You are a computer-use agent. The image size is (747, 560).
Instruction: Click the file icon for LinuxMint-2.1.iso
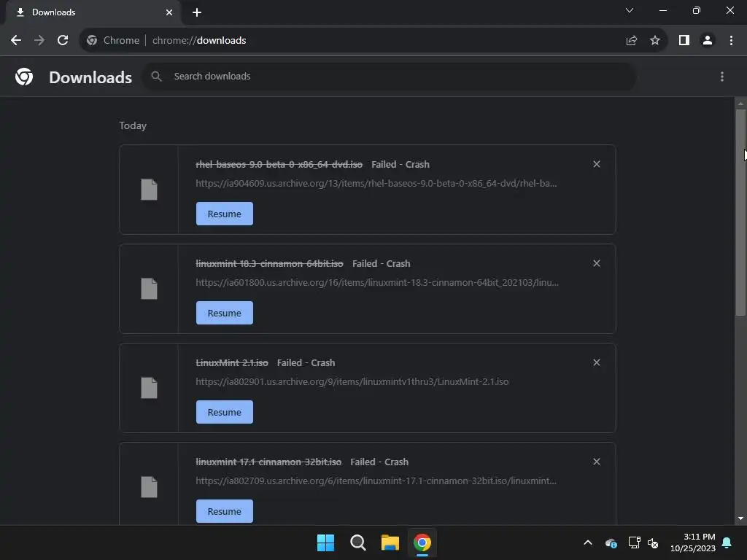click(149, 388)
